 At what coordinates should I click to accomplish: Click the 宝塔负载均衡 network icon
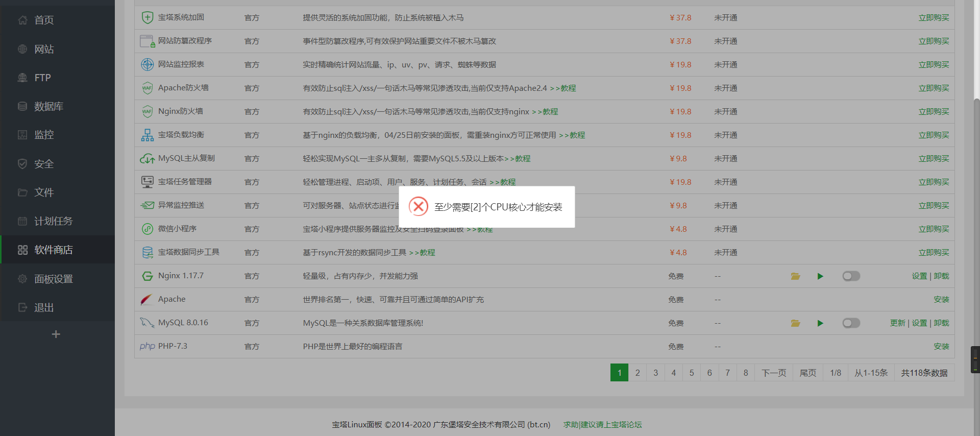tap(147, 135)
